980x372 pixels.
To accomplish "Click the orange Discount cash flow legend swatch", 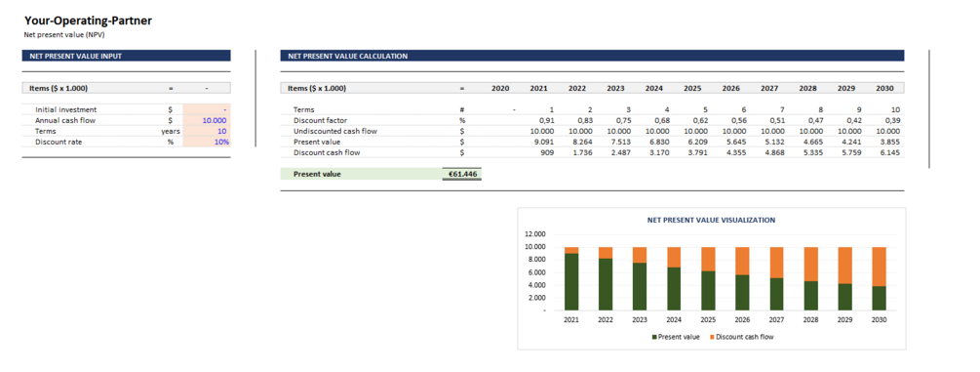I will [x=713, y=337].
